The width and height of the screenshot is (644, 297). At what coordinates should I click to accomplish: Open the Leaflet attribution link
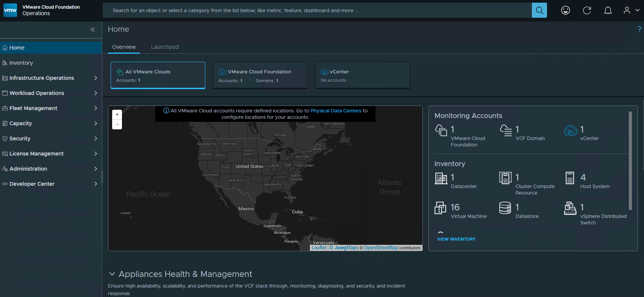(319, 248)
